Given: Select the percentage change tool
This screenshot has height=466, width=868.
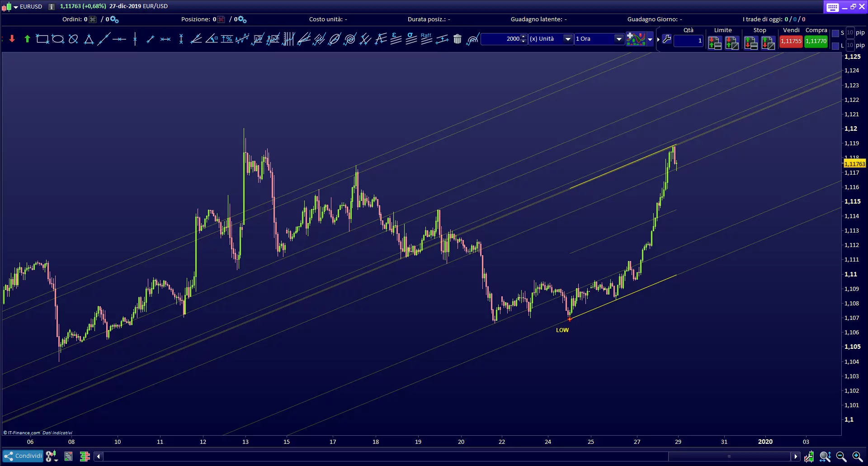Looking at the screenshot, I should pyautogui.click(x=227, y=39).
